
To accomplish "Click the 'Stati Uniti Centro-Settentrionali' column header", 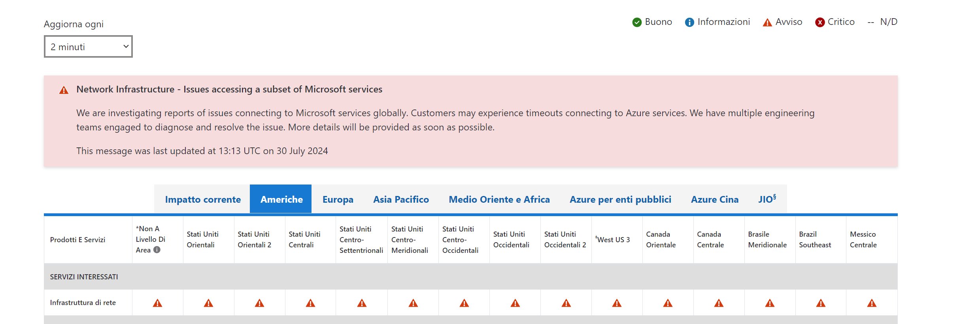I will tap(361, 239).
